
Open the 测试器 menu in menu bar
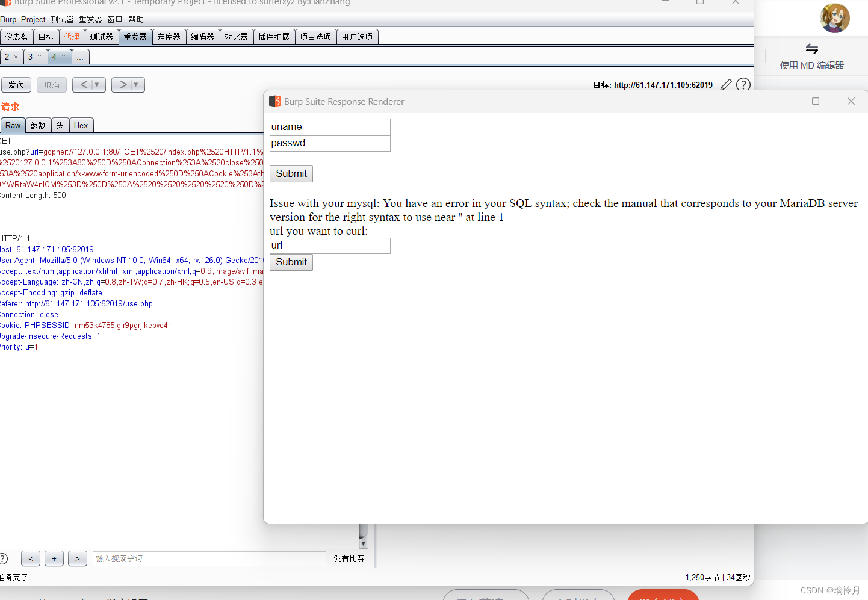[x=62, y=19]
